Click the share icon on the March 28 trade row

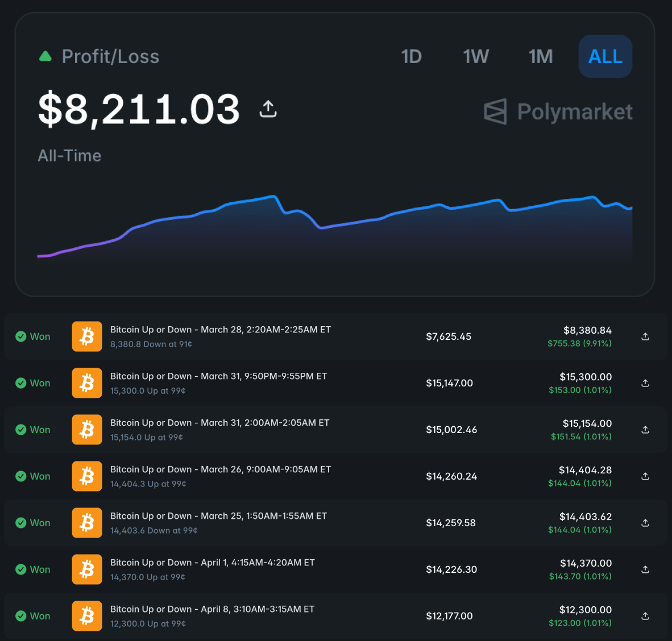(x=645, y=336)
